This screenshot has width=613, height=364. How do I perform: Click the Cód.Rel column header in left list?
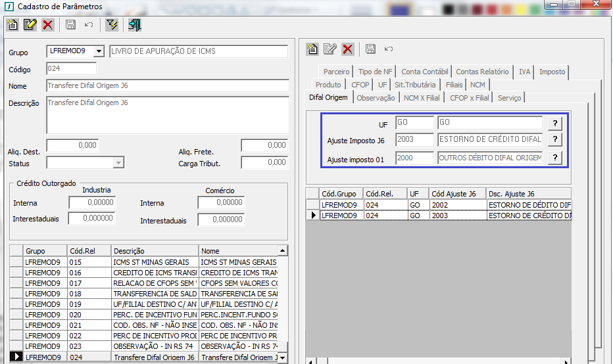[x=89, y=251]
